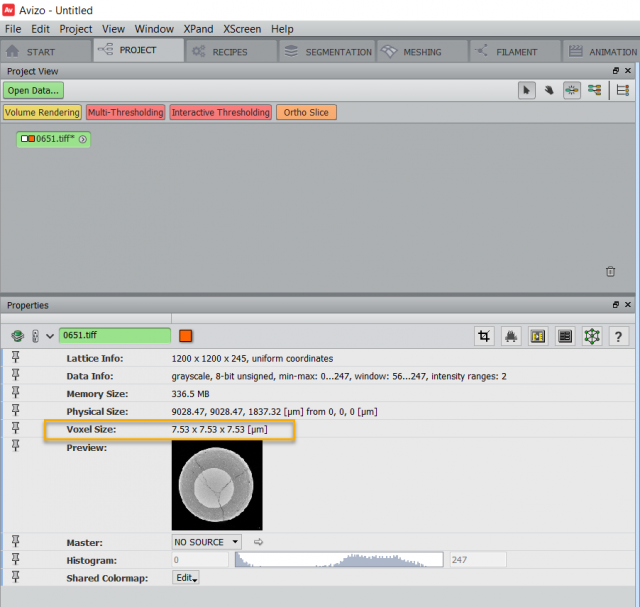Click the Open Data button
This screenshot has height=607, width=640.
pos(33,90)
